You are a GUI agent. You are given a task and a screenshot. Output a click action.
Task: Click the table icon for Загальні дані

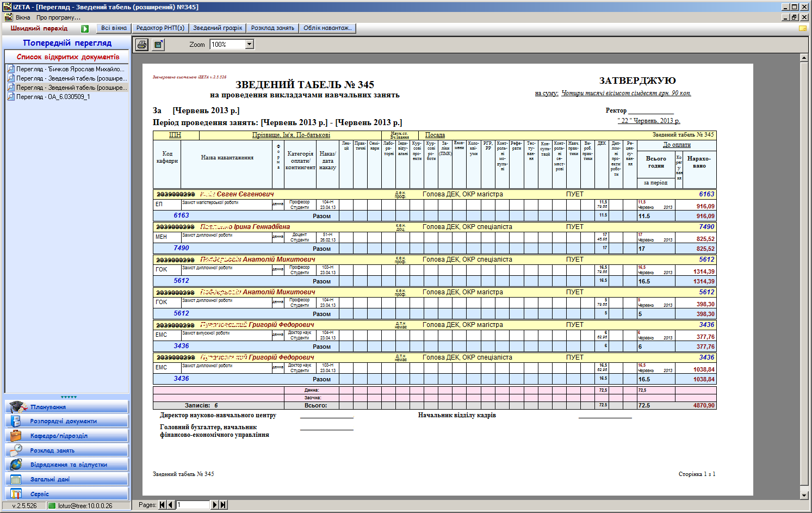pyautogui.click(x=16, y=479)
